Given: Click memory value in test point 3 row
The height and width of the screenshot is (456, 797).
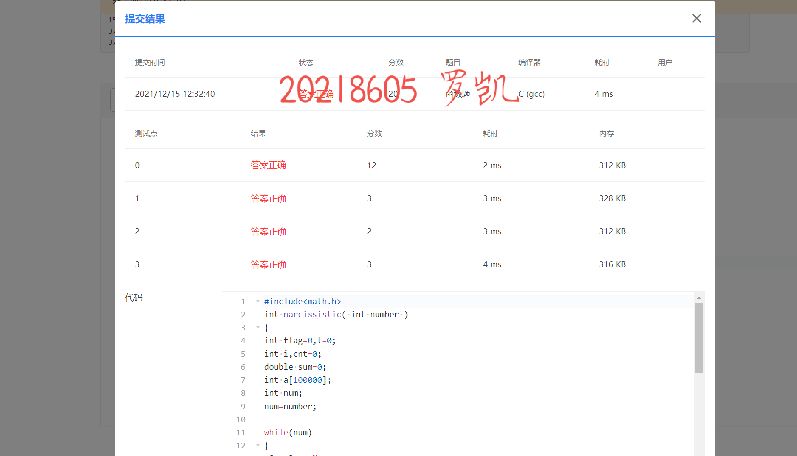Looking at the screenshot, I should tap(612, 264).
